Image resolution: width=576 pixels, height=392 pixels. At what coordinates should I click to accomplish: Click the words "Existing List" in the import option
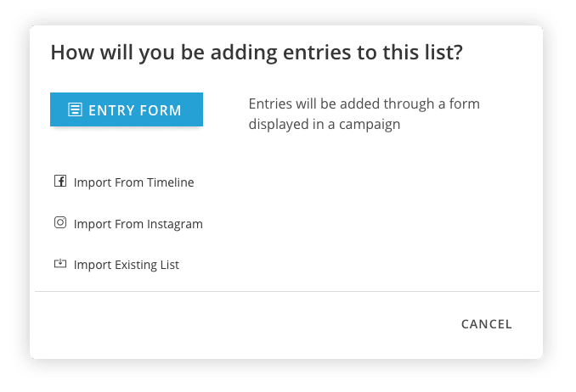pos(148,265)
